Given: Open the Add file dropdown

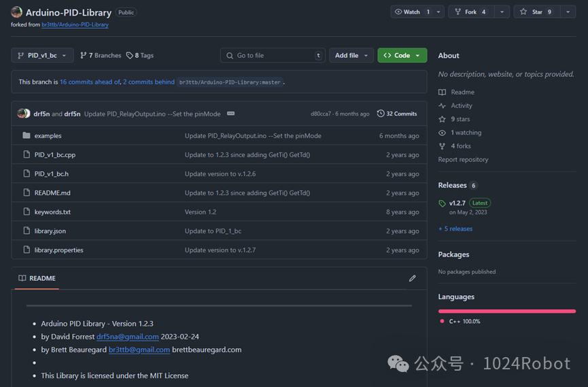Looking at the screenshot, I should pyautogui.click(x=351, y=55).
